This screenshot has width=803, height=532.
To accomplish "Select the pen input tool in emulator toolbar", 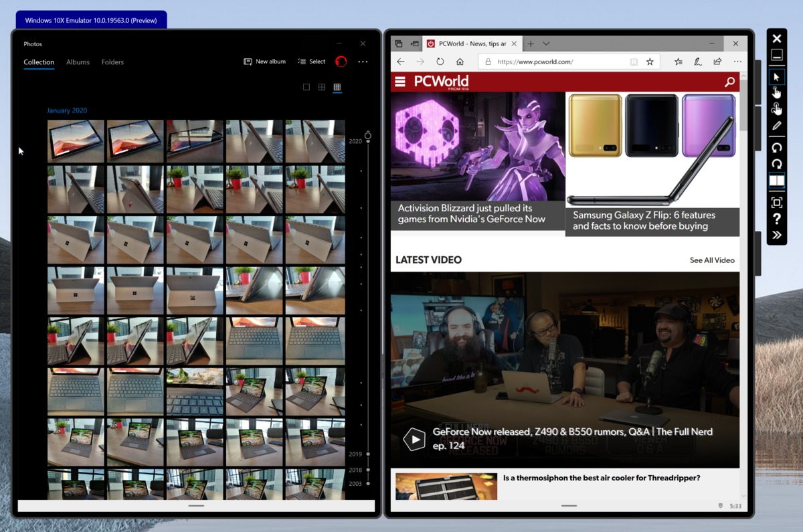I will (x=776, y=125).
